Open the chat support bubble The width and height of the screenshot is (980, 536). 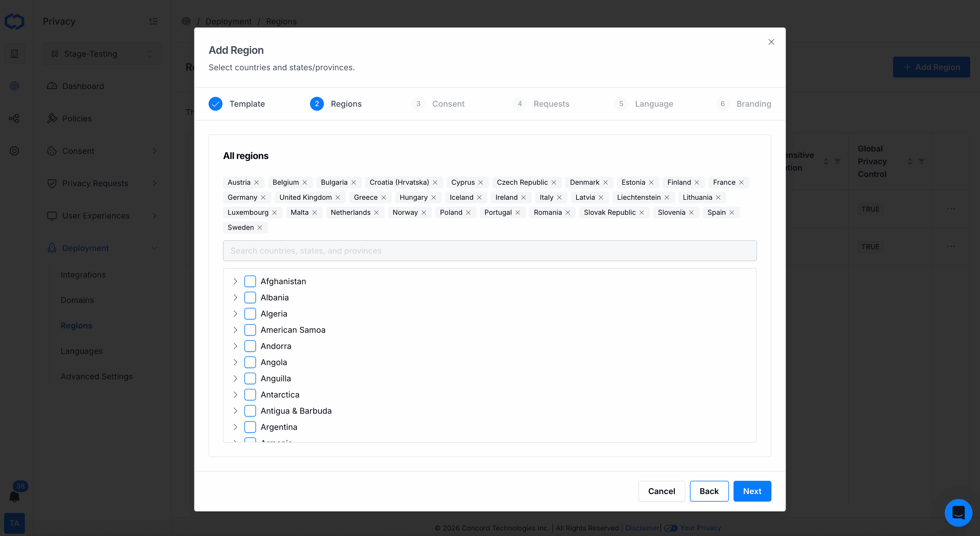coord(958,512)
